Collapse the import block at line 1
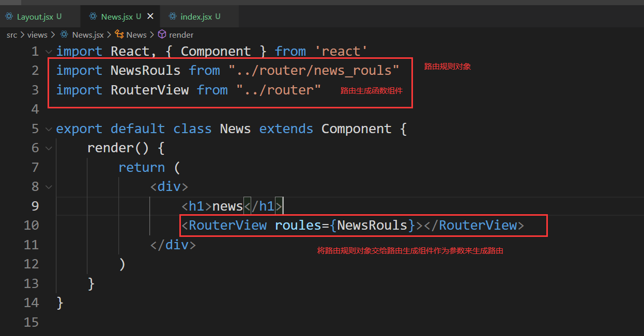The image size is (644, 336). click(x=48, y=51)
